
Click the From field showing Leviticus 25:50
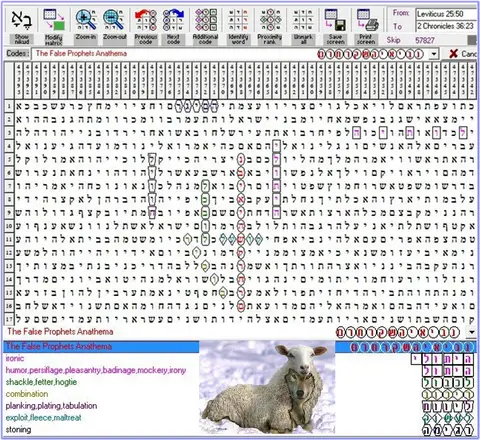(447, 14)
